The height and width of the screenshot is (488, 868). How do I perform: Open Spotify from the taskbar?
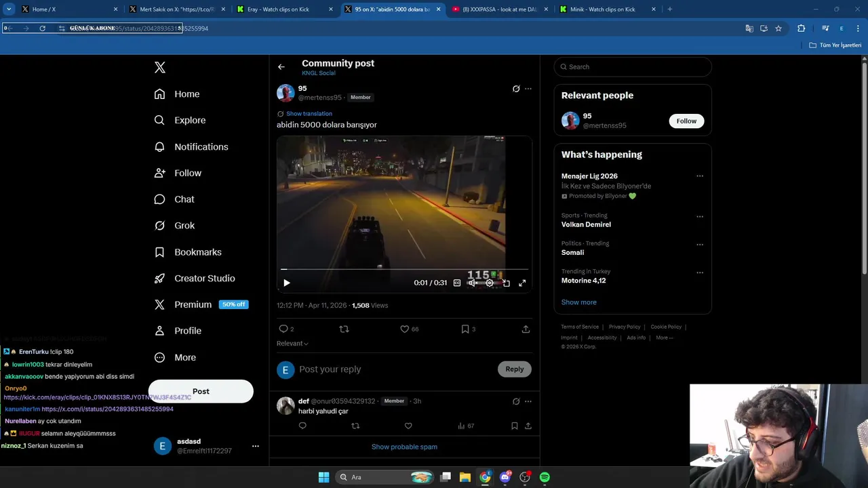point(545,477)
